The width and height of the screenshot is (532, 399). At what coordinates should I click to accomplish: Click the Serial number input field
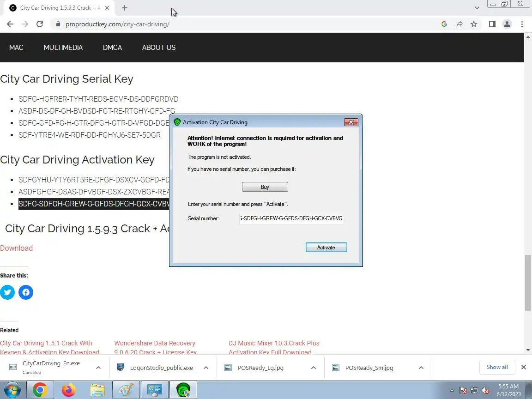pyautogui.click(x=291, y=218)
